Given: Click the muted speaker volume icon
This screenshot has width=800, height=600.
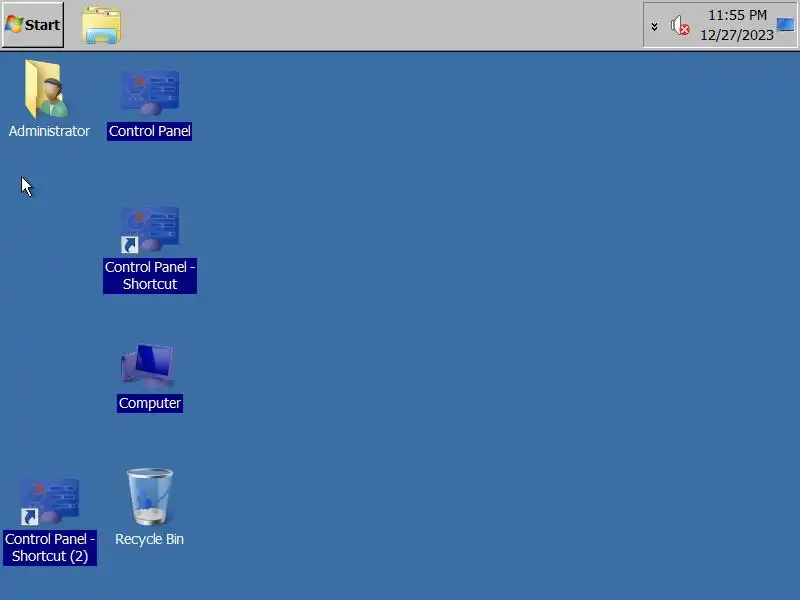Looking at the screenshot, I should point(680,26).
